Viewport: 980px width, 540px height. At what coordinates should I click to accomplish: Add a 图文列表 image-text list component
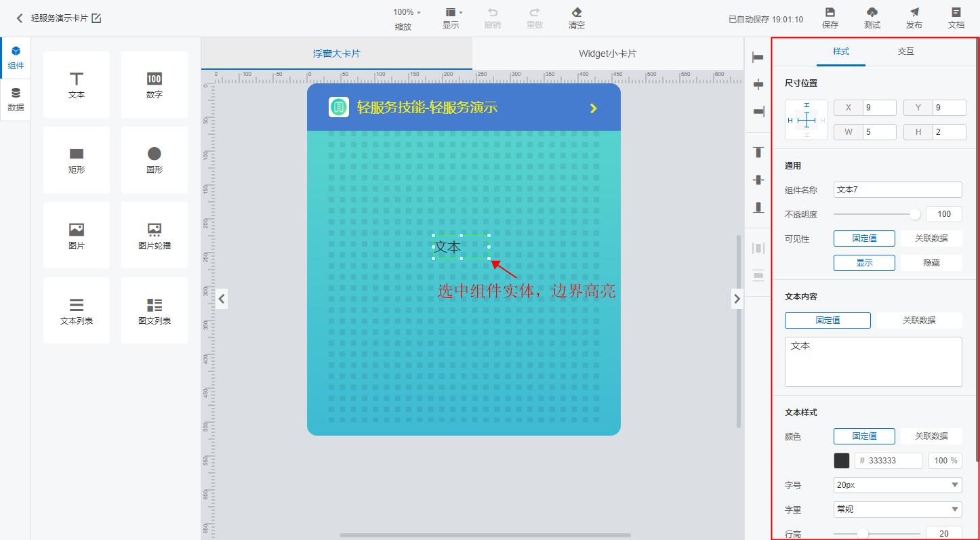(x=155, y=311)
